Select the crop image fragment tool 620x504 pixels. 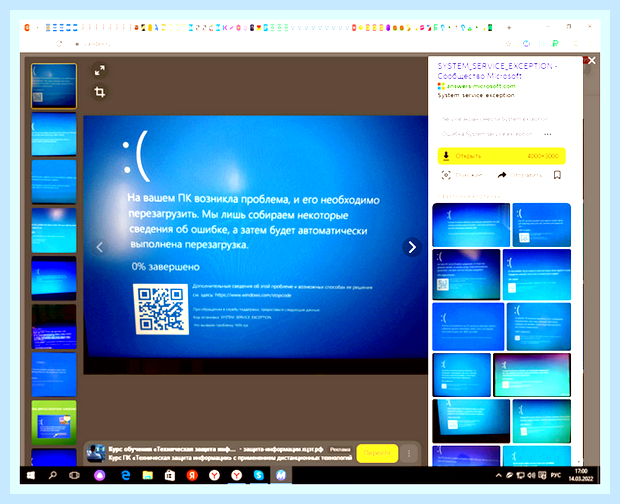[100, 92]
